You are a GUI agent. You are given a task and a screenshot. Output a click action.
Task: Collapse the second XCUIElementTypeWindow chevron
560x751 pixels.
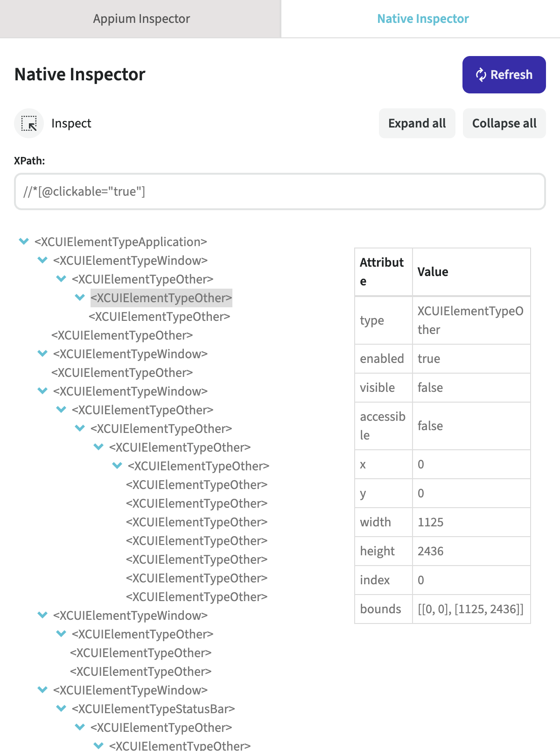pos(42,354)
